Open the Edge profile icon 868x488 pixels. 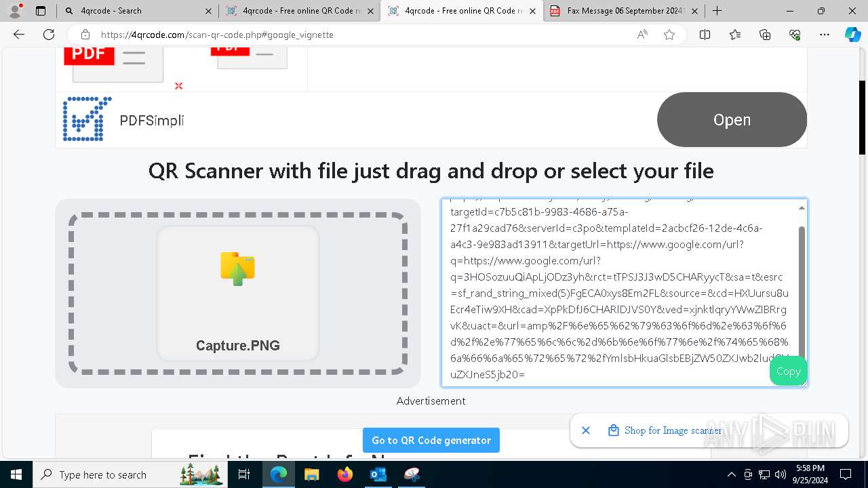pyautogui.click(x=15, y=11)
